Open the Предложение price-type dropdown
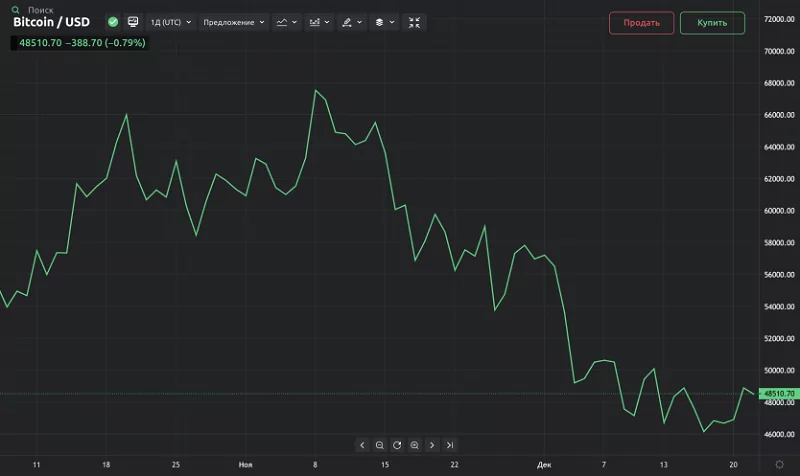This screenshot has height=476, width=800. [x=233, y=21]
